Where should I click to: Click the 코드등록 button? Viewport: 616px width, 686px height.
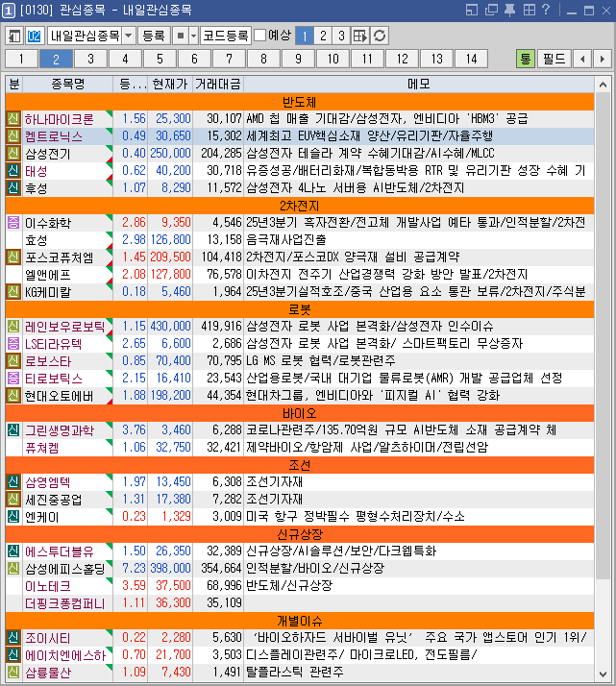point(226,36)
